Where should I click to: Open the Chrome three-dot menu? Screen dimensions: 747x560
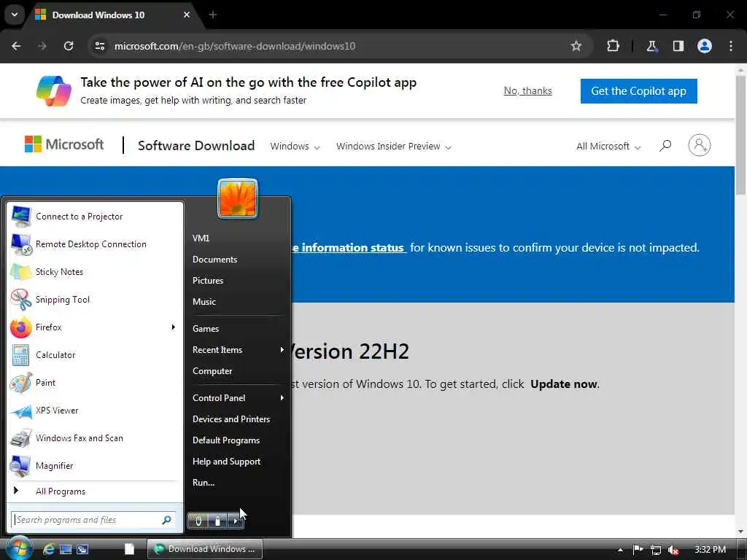click(731, 46)
